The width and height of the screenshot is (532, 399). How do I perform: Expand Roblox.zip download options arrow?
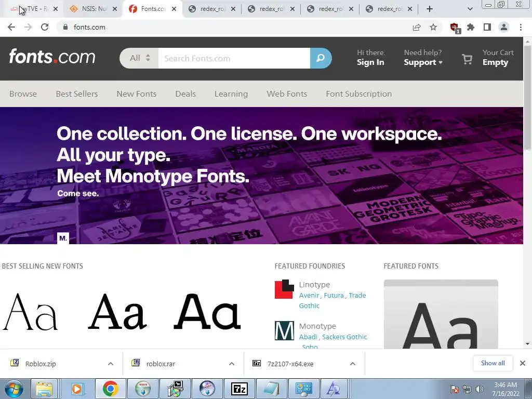pyautogui.click(x=111, y=364)
